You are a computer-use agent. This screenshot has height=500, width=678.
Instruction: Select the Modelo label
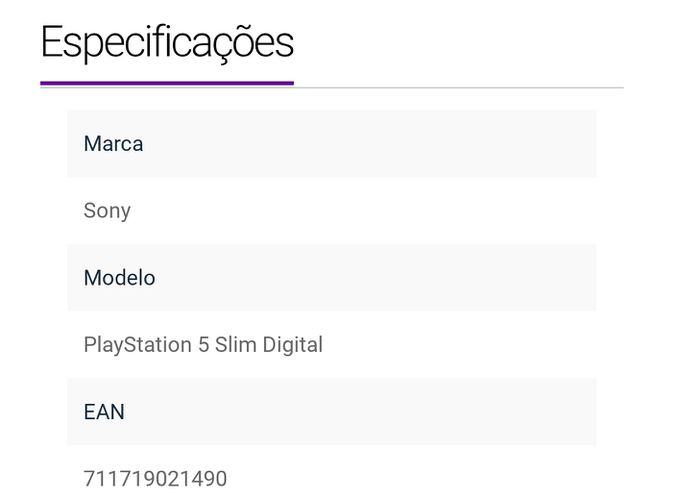[119, 278]
